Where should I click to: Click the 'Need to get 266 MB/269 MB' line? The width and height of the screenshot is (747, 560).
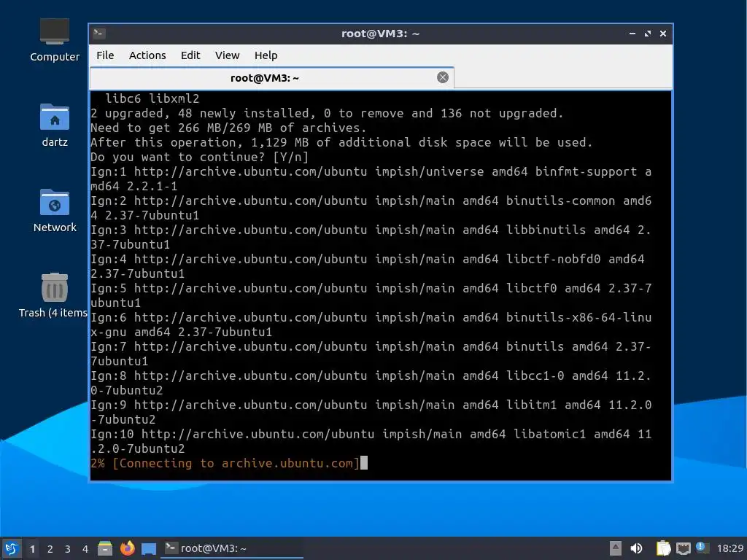pos(228,128)
